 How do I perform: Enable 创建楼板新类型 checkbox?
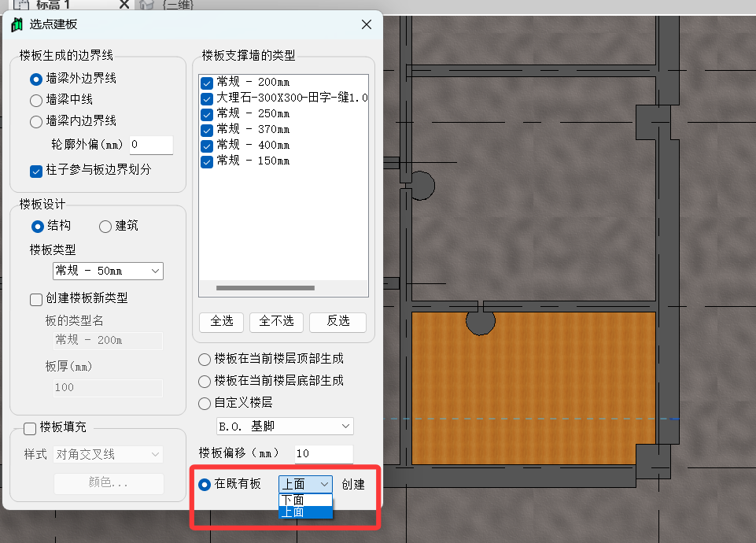pyautogui.click(x=36, y=300)
